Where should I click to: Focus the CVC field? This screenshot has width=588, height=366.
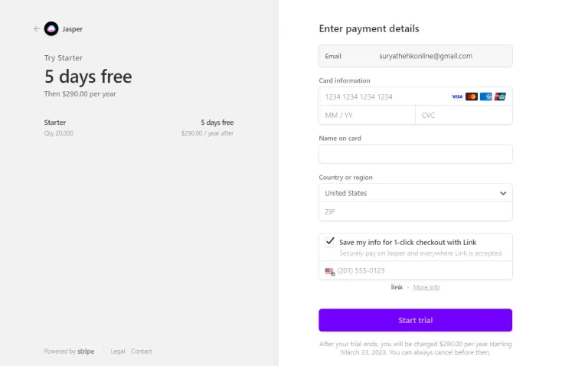[x=464, y=115]
